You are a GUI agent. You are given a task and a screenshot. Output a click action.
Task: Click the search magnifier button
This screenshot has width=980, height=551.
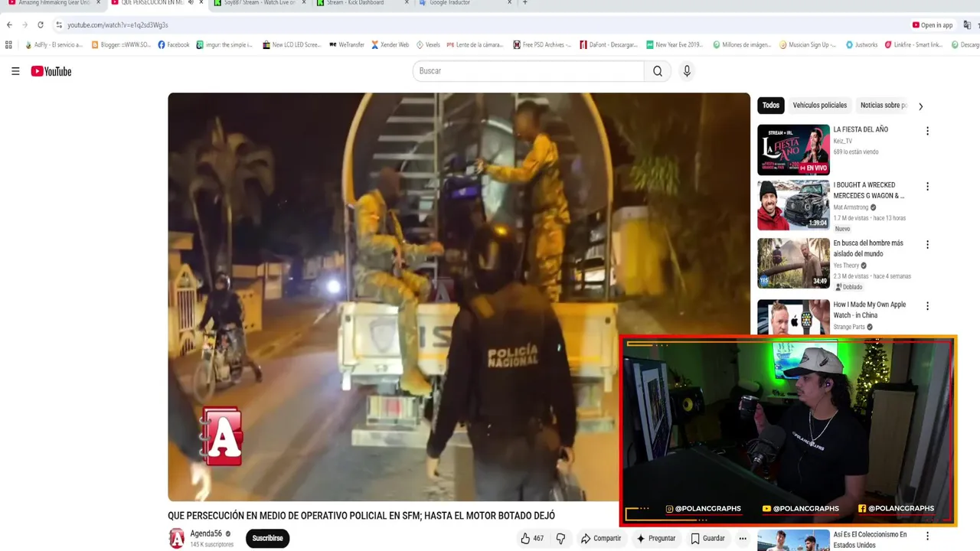click(657, 71)
